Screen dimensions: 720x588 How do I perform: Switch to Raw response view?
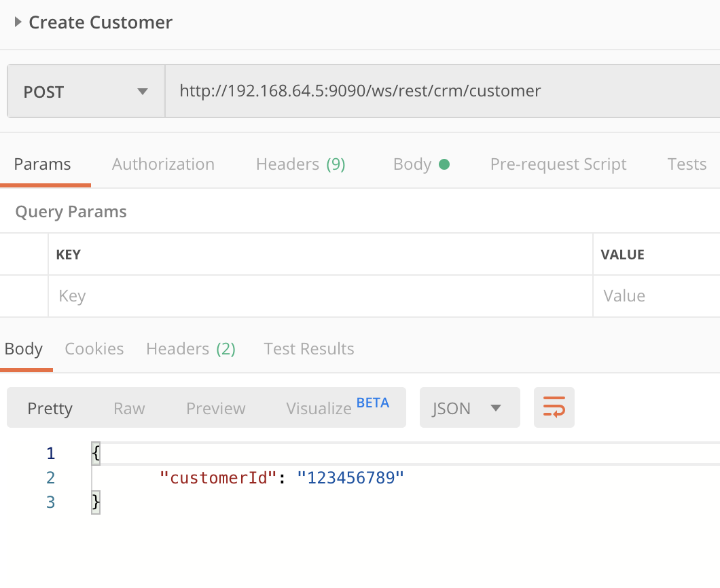tap(129, 408)
